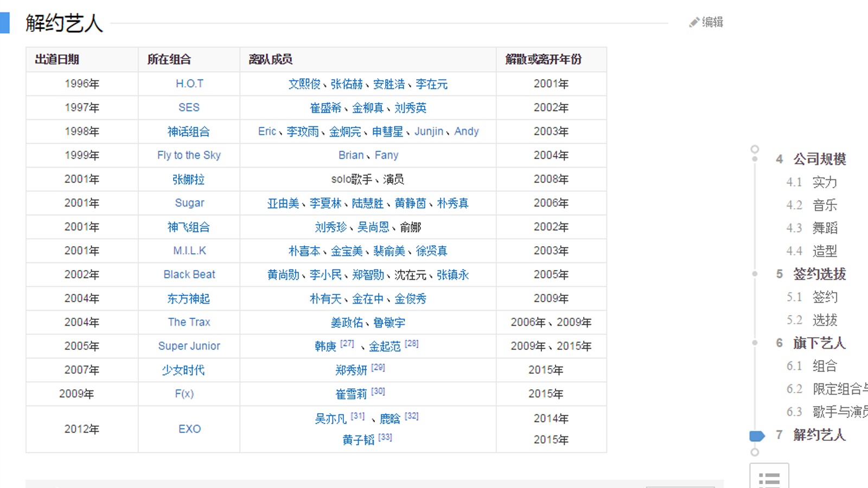Viewport: 868px width, 488px height.
Task: Click member link Junjin
Action: point(429,132)
